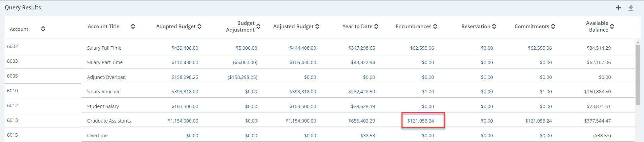Open Overtime year to date $38.53

tap(367, 136)
